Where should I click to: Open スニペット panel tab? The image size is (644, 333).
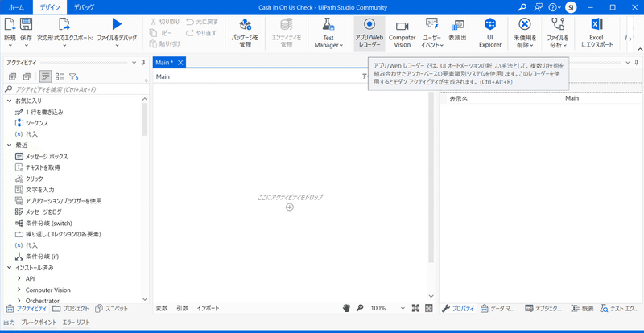coord(112,308)
